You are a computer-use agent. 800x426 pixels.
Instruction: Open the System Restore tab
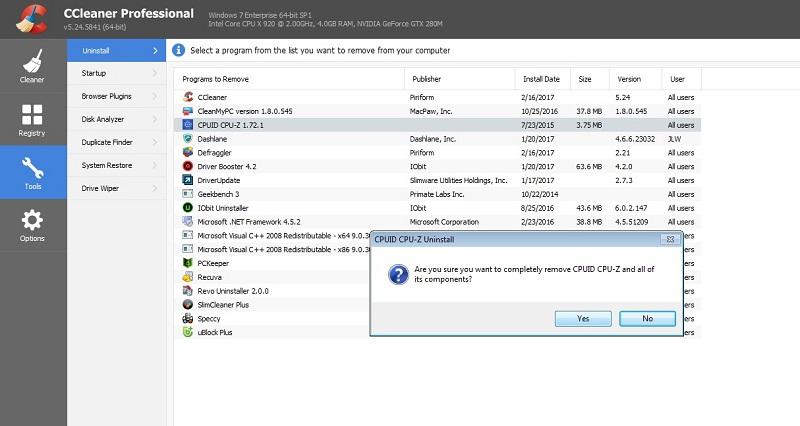point(116,165)
